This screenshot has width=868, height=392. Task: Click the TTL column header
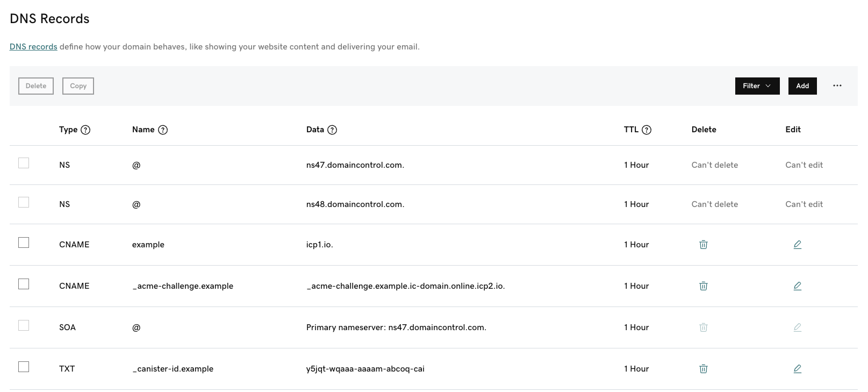(x=631, y=130)
